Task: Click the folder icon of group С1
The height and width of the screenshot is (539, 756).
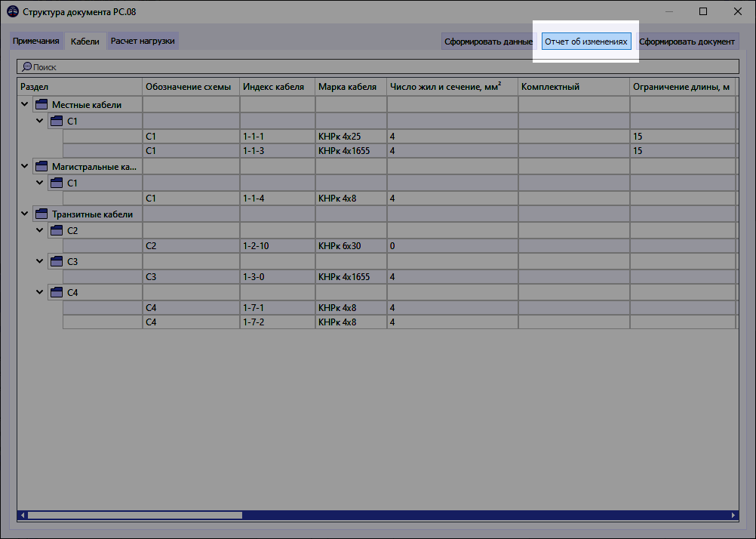Action: click(x=57, y=120)
